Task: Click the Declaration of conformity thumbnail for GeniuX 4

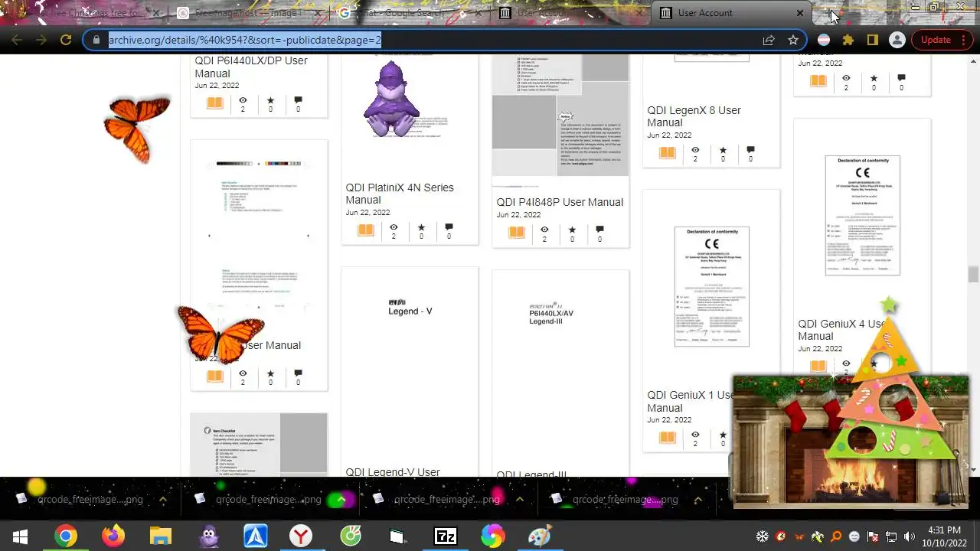Action: (x=862, y=216)
